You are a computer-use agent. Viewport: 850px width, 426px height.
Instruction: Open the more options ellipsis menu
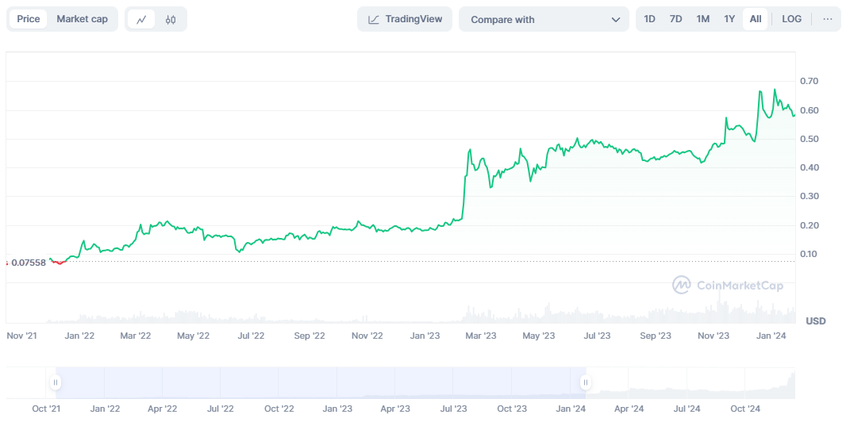click(x=827, y=19)
